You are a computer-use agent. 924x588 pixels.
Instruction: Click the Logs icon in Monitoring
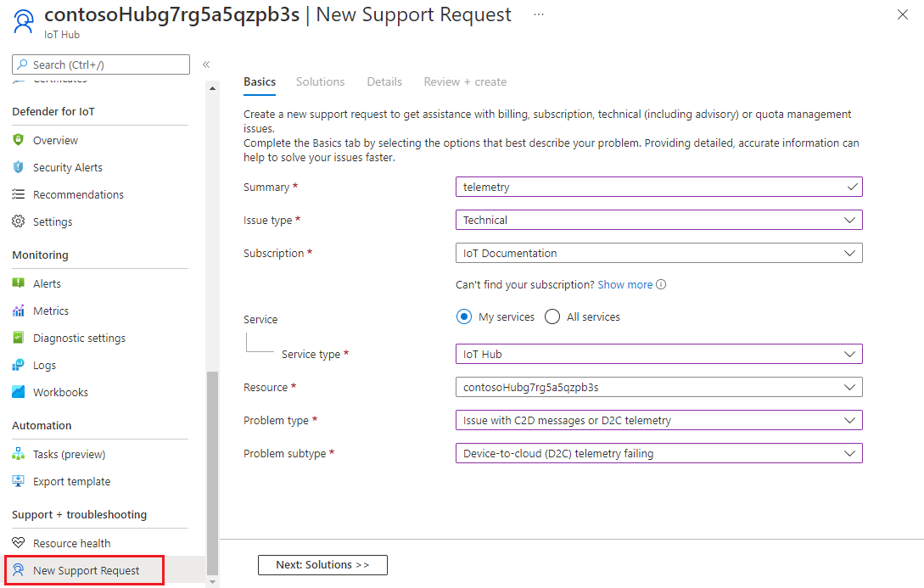coord(19,366)
